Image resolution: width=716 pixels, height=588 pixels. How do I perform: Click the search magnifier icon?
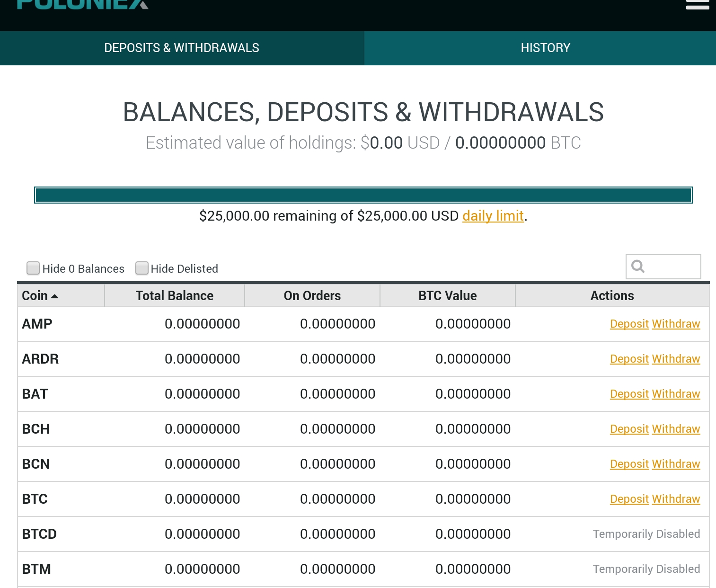(638, 267)
